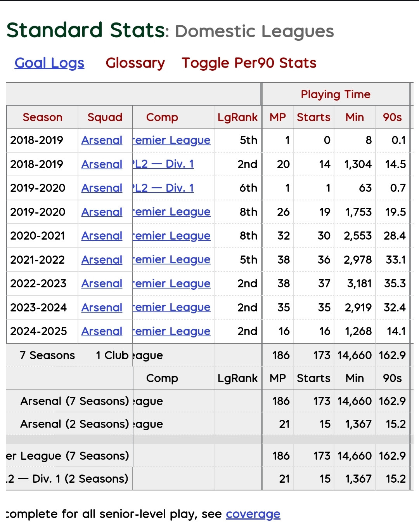Open PL2 — Div. 1 link for 2019-2020
Viewport: 419px width, 532px height.
[163, 188]
